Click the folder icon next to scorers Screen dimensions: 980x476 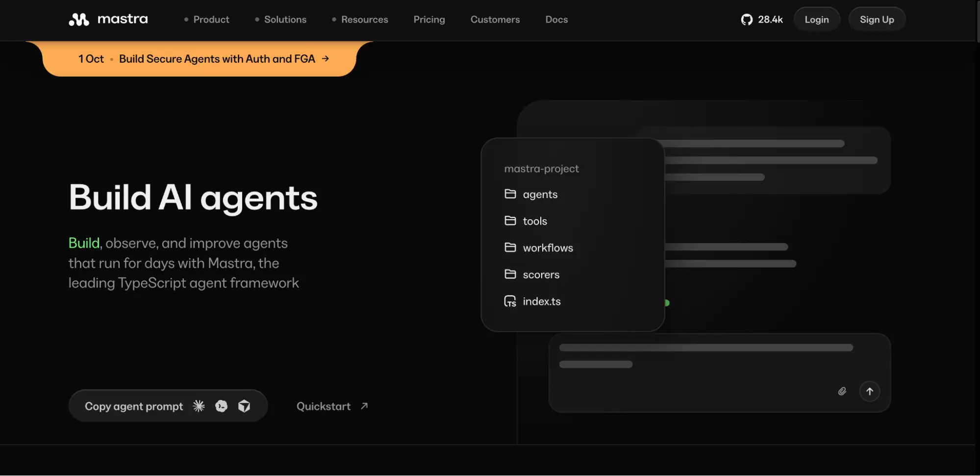[x=510, y=274]
